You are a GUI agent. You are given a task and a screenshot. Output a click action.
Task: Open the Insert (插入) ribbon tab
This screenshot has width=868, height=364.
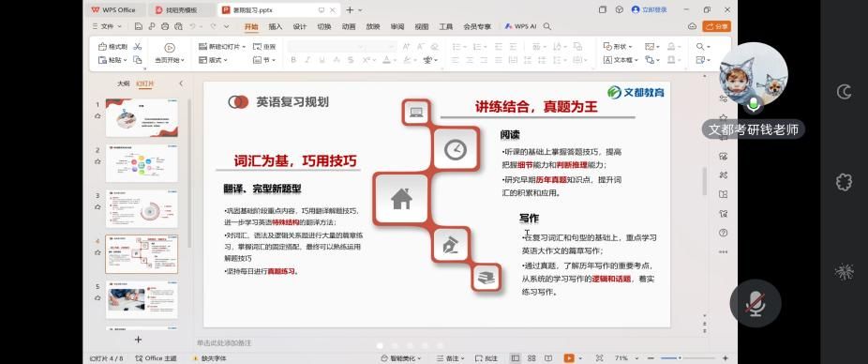click(x=276, y=26)
